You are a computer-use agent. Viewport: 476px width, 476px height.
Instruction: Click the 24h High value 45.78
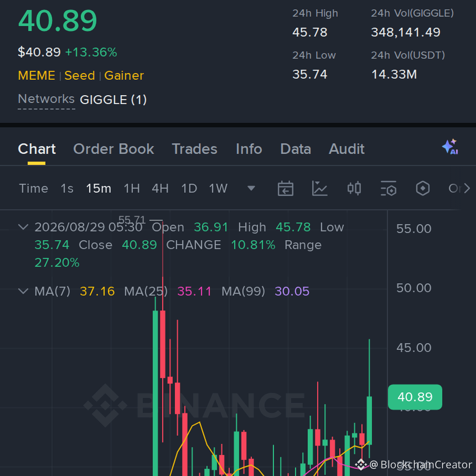(x=310, y=32)
